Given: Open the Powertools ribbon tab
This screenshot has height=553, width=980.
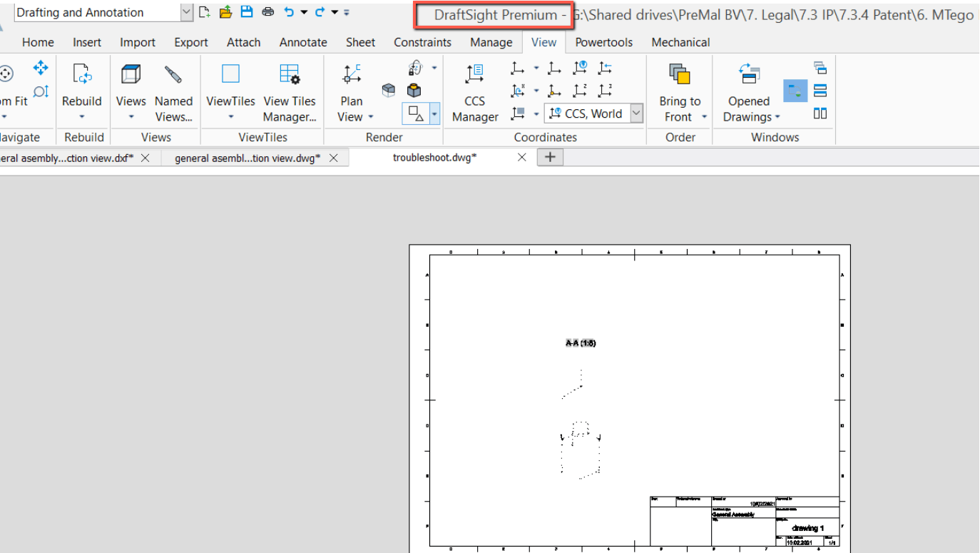Looking at the screenshot, I should 603,42.
